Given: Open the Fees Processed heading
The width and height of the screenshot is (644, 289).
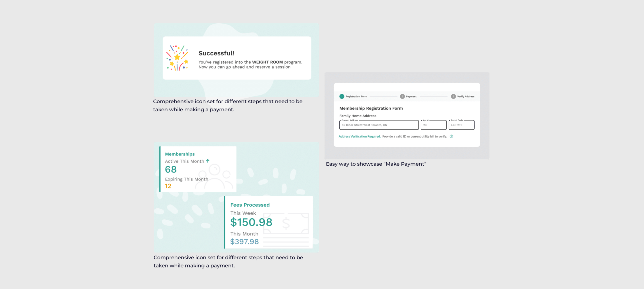Looking at the screenshot, I should [250, 205].
